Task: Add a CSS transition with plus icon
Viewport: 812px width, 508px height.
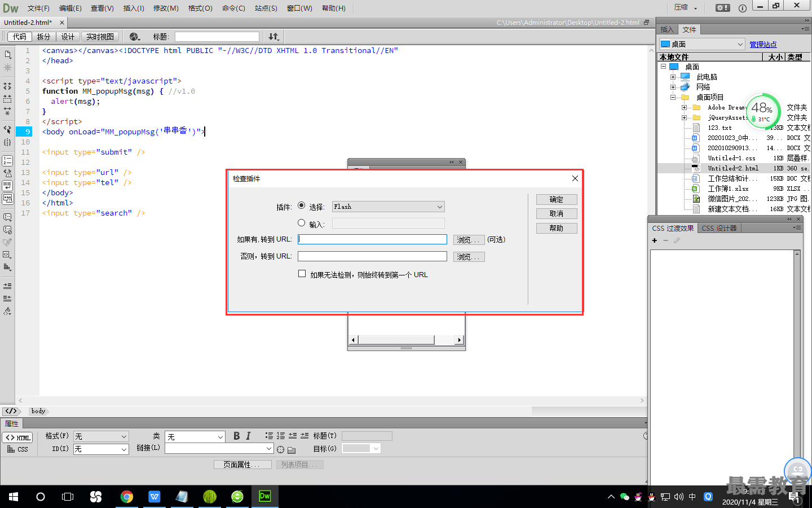Action: pyautogui.click(x=654, y=240)
